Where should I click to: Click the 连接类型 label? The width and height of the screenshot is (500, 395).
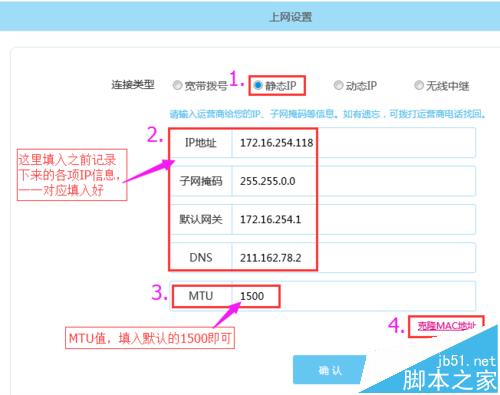(133, 84)
